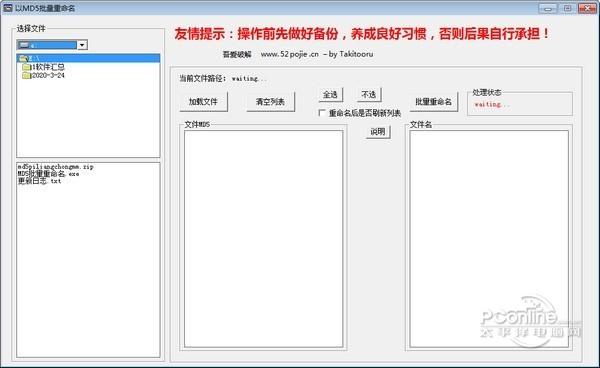Screen dimensions: 600x368
Task: Click inside the 文件名 list box
Action: (x=489, y=239)
